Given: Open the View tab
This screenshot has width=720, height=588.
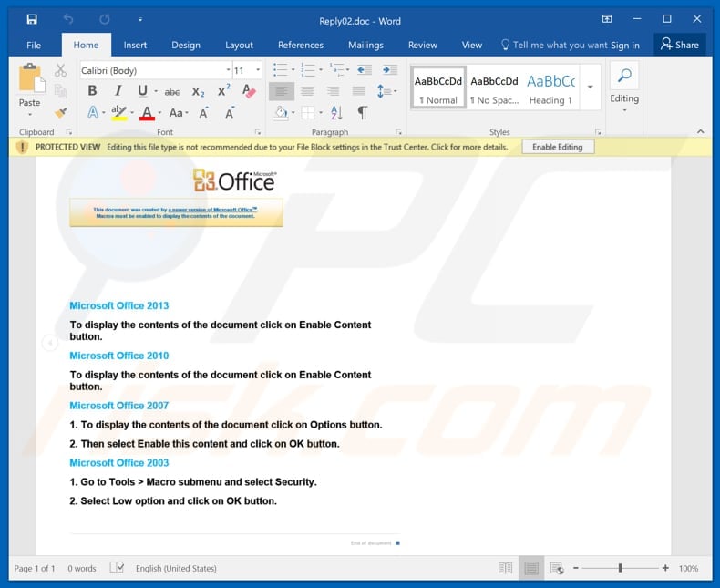Looking at the screenshot, I should click(471, 45).
